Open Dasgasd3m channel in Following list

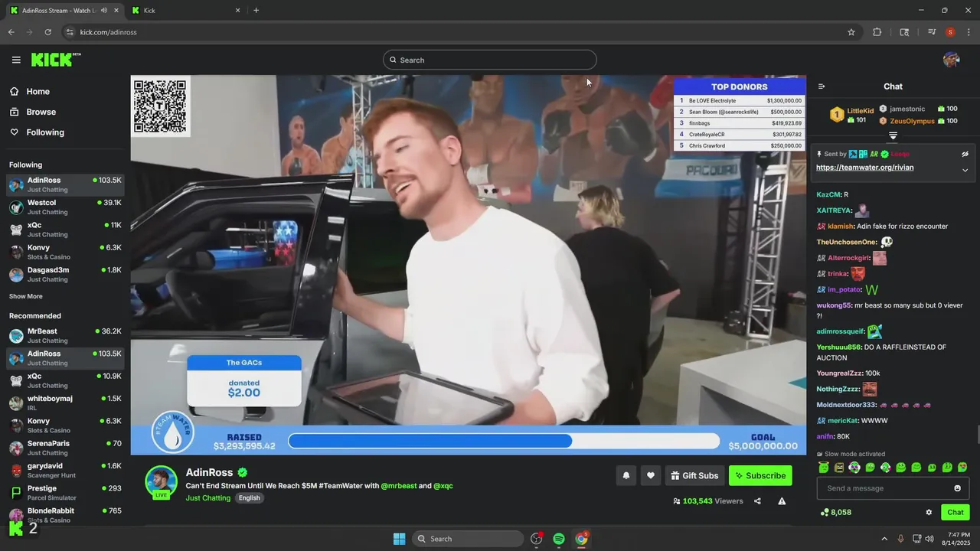click(x=65, y=274)
